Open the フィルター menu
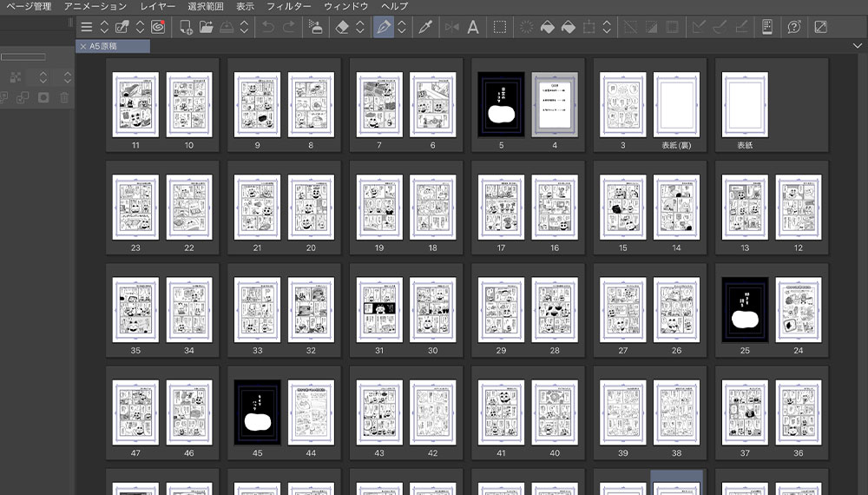The image size is (868, 495). click(289, 6)
